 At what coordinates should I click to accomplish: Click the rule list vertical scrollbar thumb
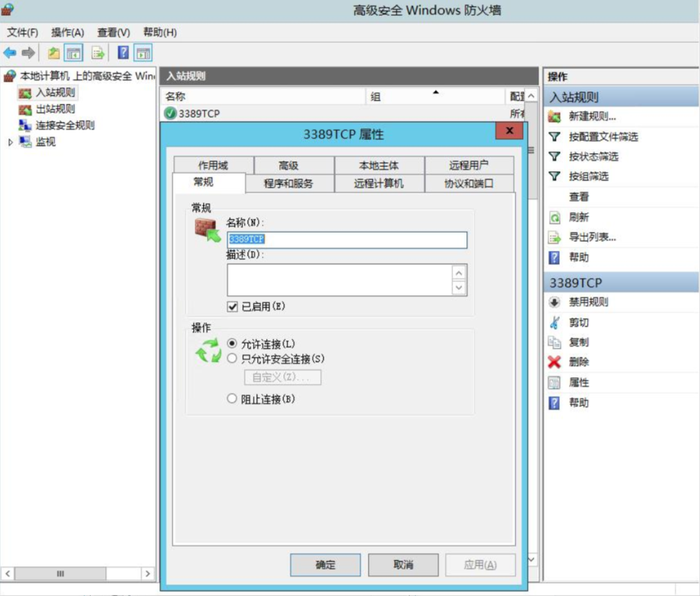point(532,150)
